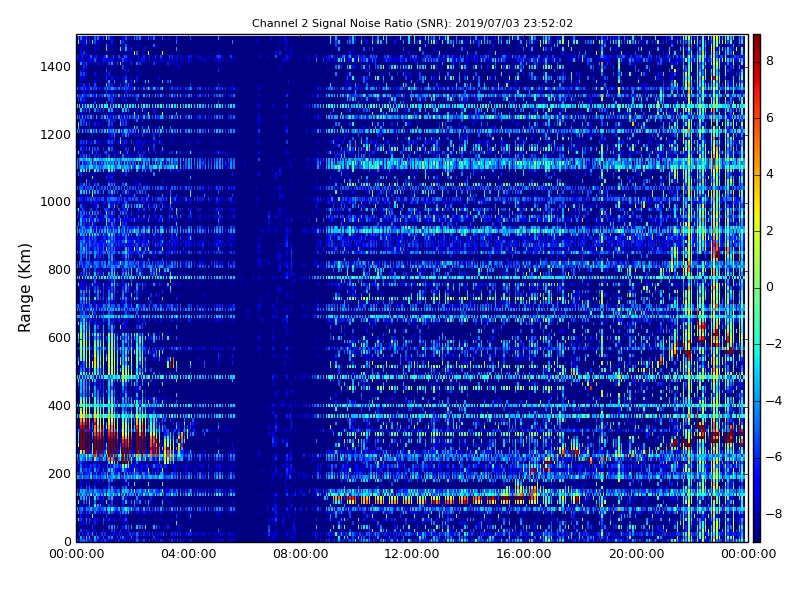
Task: Click the colorbar tick label '8'
Action: (770, 61)
